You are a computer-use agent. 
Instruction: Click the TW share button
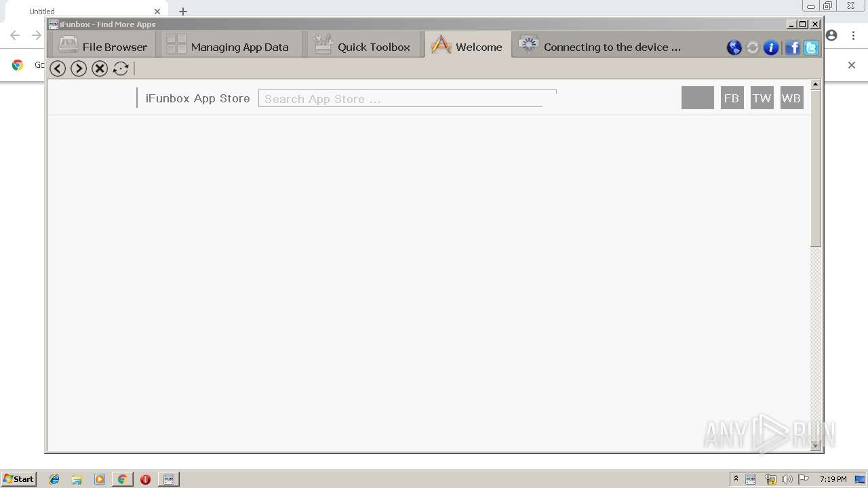pos(762,98)
